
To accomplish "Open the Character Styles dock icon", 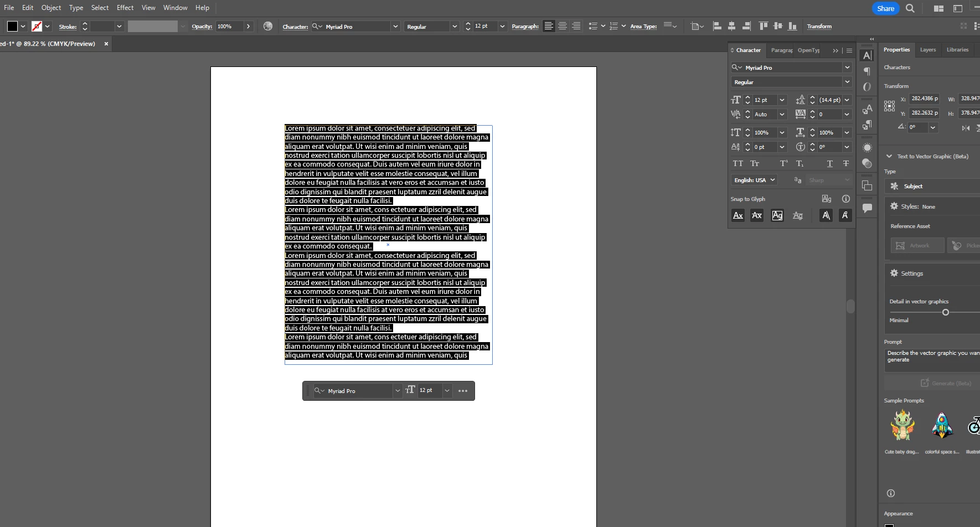I will 867,109.
